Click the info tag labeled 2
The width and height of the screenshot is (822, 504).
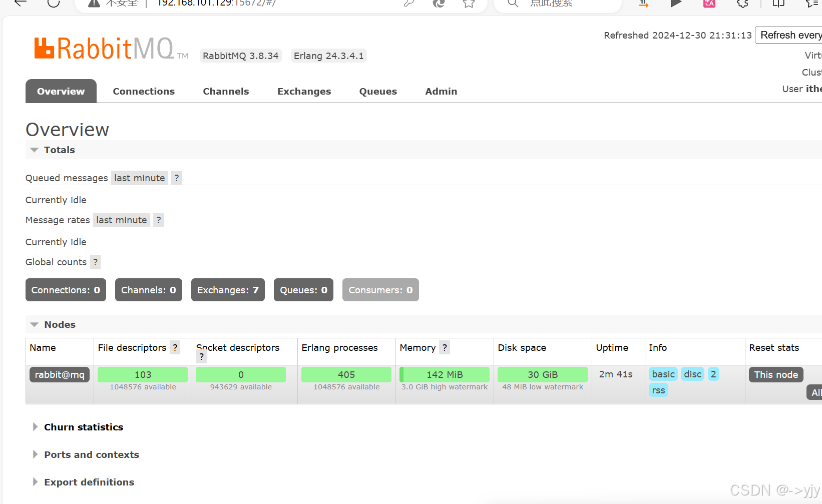tap(713, 374)
